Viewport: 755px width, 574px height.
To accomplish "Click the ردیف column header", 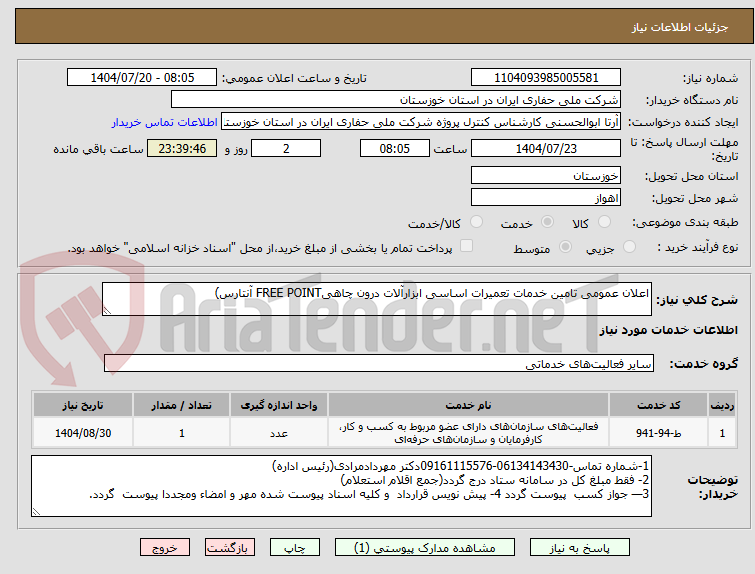I will [x=722, y=405].
